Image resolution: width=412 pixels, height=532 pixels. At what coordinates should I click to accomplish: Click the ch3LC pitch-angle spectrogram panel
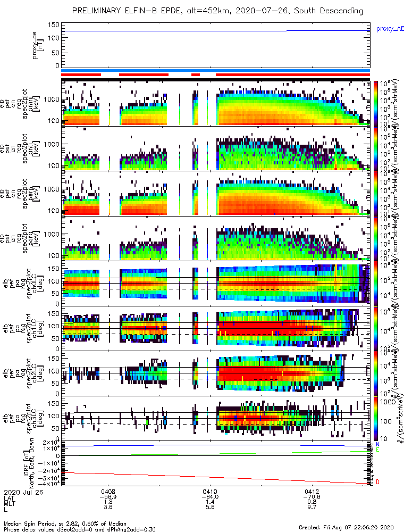(x=216, y=418)
